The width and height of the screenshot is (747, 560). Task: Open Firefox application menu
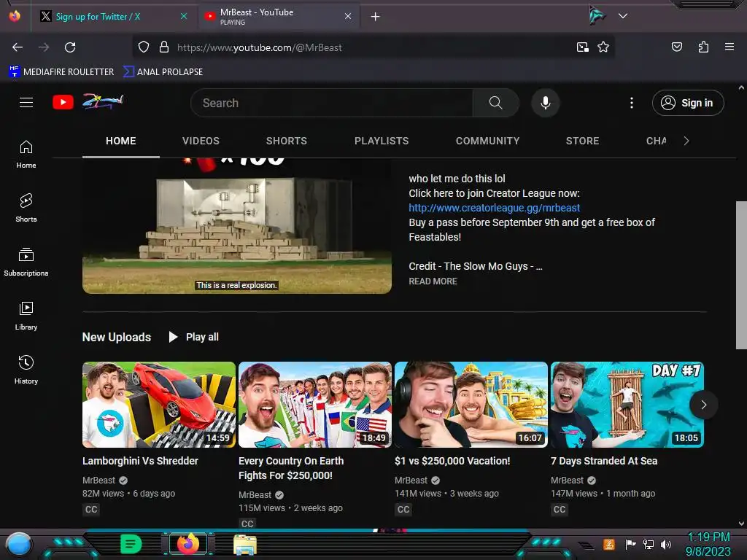coord(729,47)
